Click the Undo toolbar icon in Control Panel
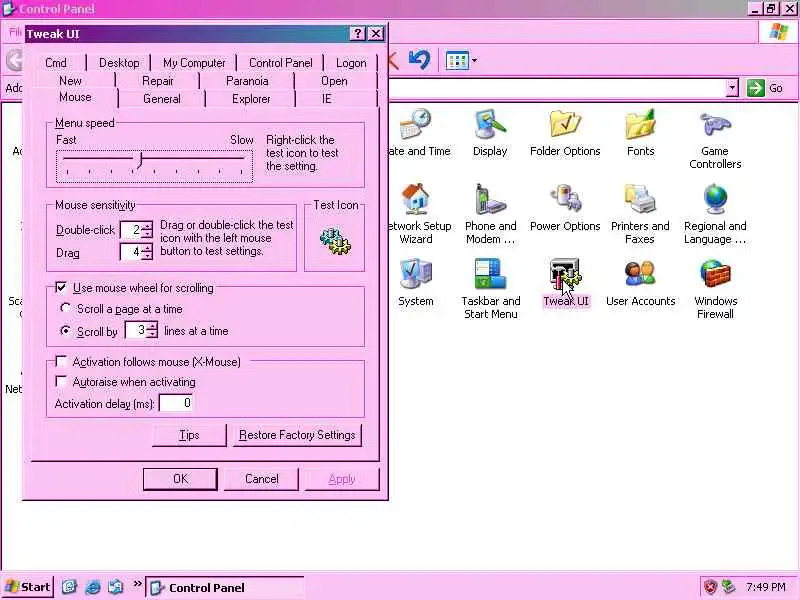Viewport: 800px width, 600px height. pos(419,60)
